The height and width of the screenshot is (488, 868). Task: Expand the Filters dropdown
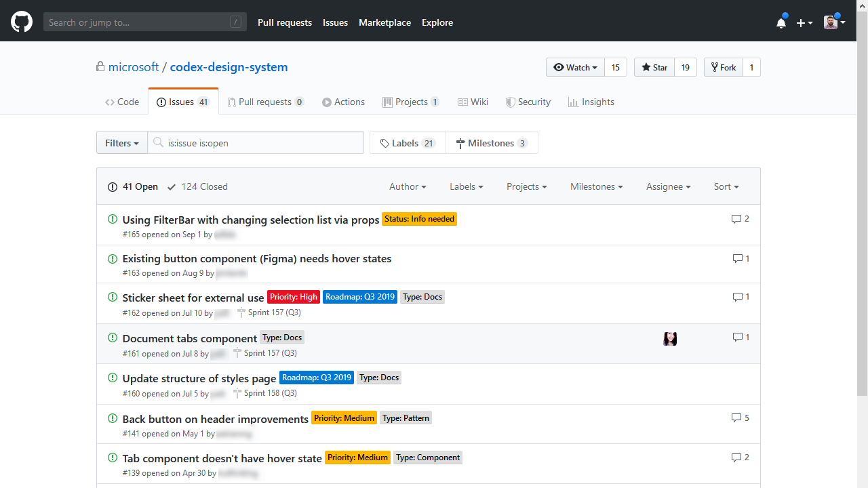(122, 143)
